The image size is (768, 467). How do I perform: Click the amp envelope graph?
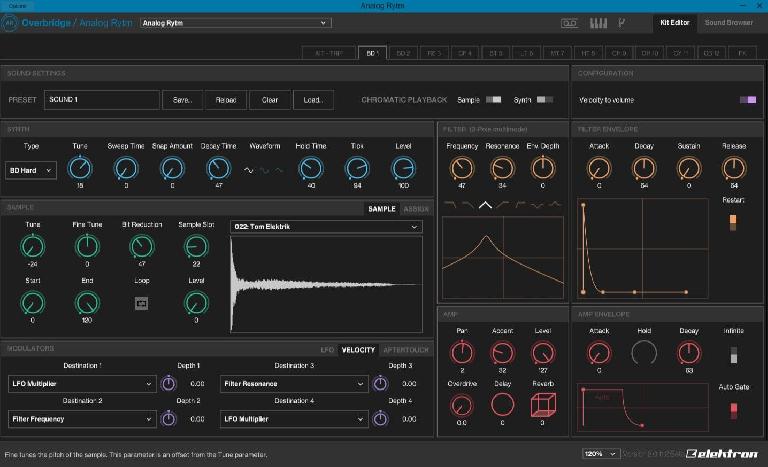[x=643, y=408]
